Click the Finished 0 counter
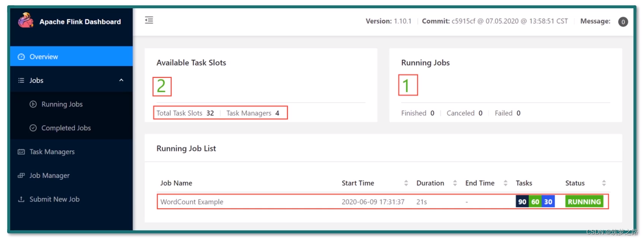644x239 pixels. [x=418, y=113]
